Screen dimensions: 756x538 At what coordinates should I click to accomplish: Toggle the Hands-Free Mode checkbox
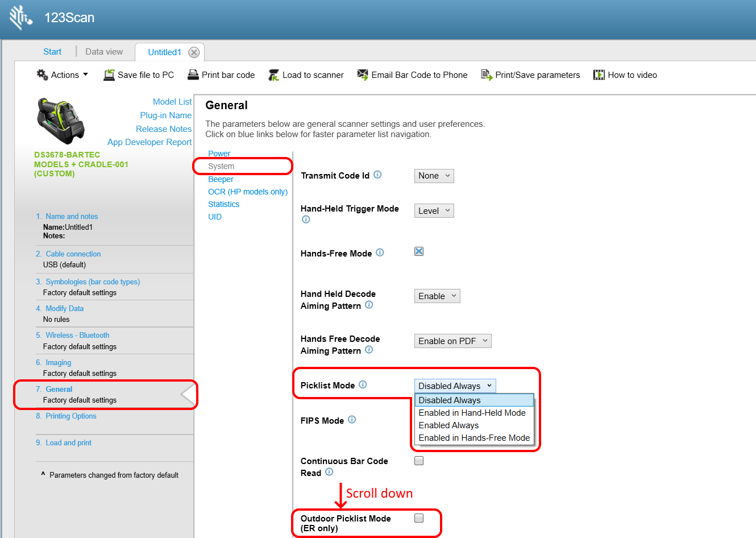click(x=419, y=251)
